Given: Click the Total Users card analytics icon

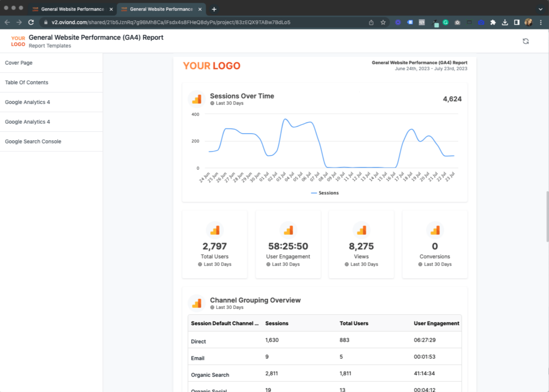Looking at the screenshot, I should click(x=214, y=230).
